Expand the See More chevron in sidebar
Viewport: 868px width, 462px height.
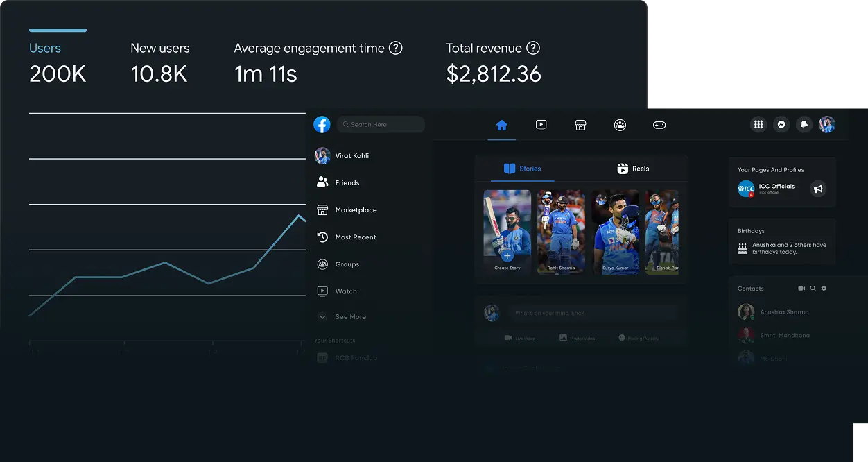(x=322, y=316)
